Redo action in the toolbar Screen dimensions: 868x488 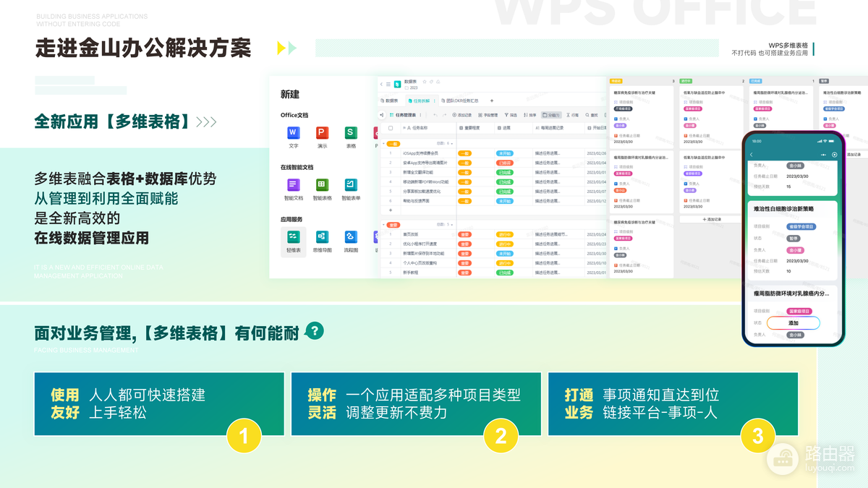445,115
